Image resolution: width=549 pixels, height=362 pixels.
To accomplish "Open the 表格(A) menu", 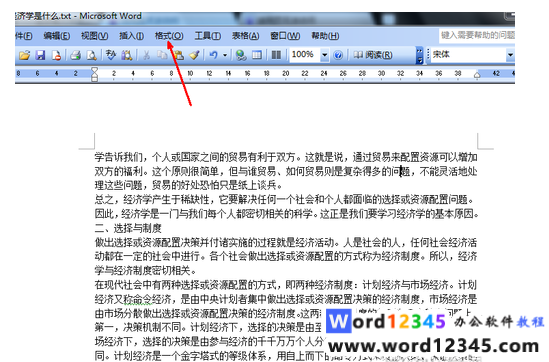I will click(245, 36).
